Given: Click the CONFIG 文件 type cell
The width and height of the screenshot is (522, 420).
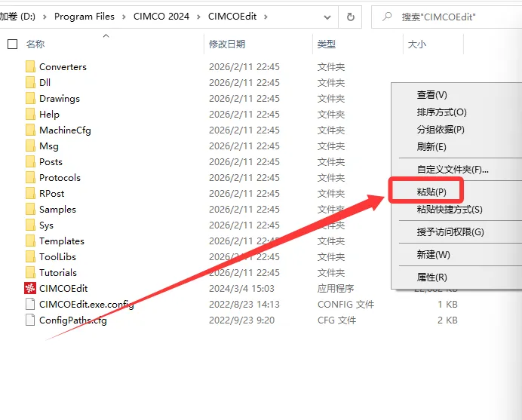Looking at the screenshot, I should click(346, 305).
